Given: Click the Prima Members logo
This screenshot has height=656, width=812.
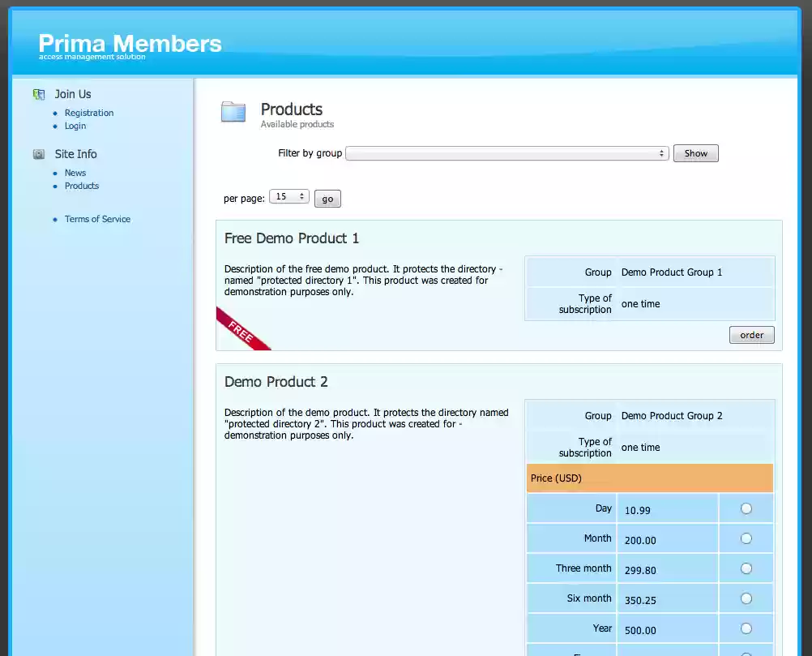Looking at the screenshot, I should (x=129, y=44).
